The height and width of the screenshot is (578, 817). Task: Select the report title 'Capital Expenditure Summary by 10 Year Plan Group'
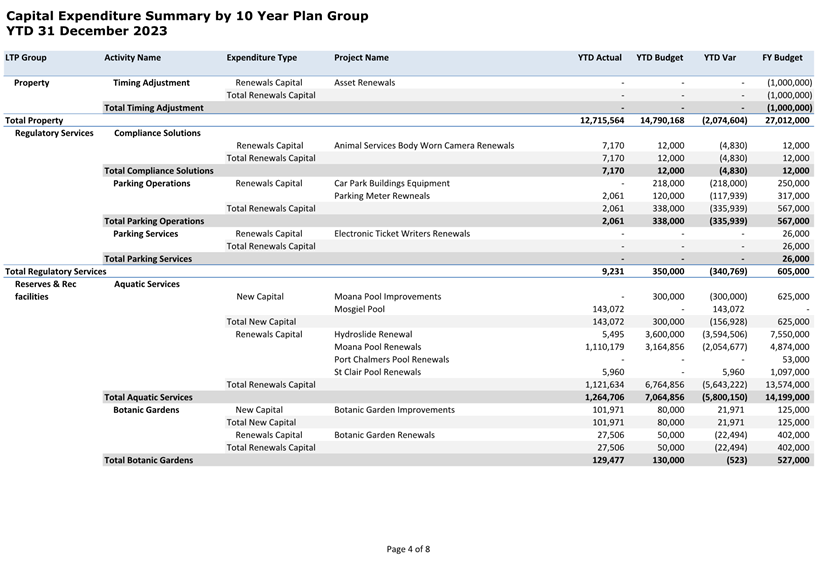(187, 16)
